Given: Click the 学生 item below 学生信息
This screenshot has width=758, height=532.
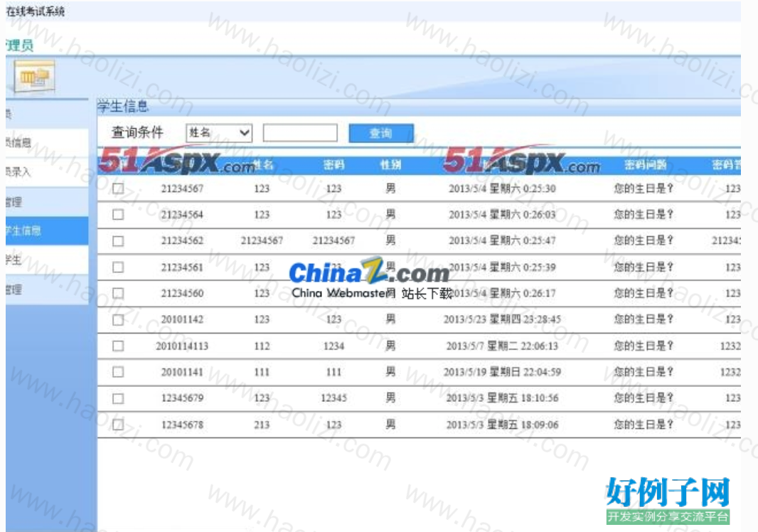Looking at the screenshot, I should pos(46,260).
